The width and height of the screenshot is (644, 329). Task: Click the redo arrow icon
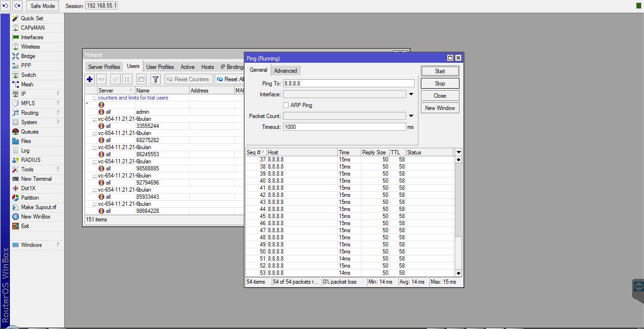point(17,6)
